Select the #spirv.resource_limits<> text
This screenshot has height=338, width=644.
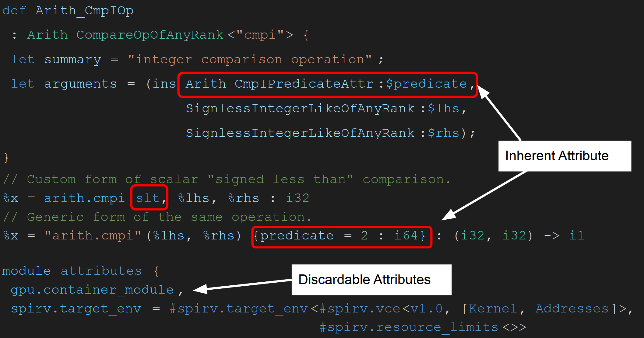click(x=423, y=327)
